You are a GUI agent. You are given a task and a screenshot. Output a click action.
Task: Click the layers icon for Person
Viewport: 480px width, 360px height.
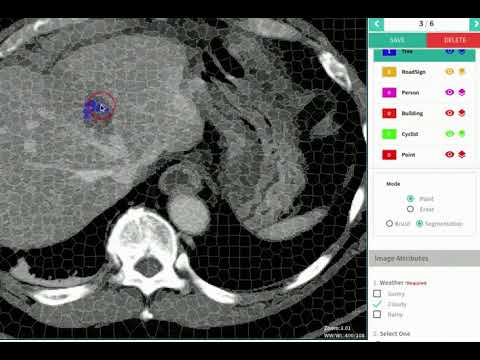462,92
